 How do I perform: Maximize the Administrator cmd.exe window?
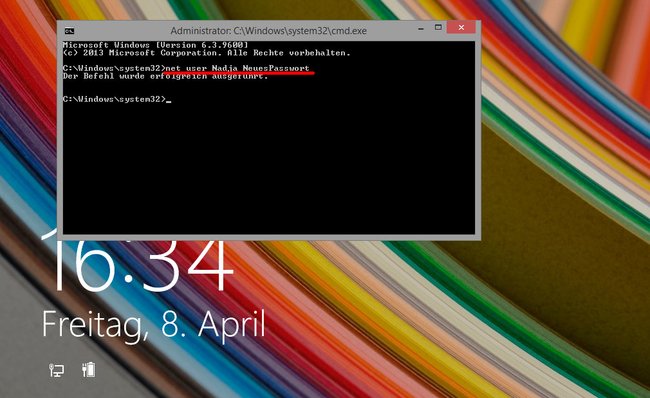click(438, 28)
